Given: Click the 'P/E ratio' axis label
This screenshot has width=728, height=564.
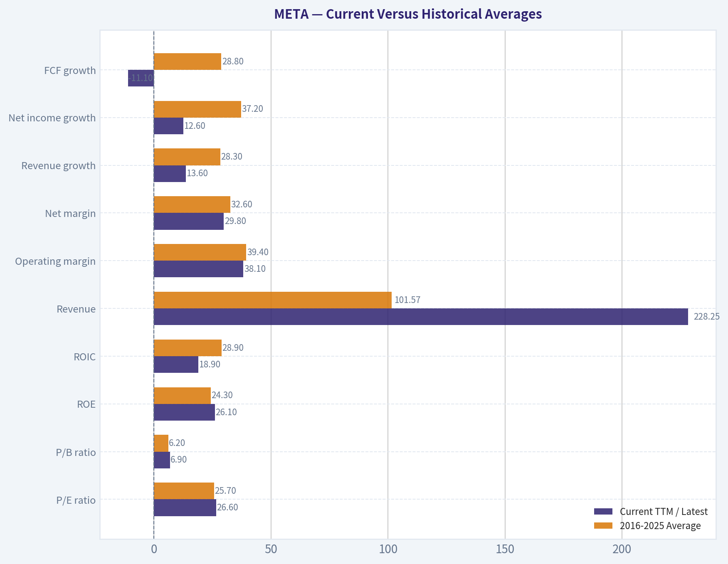Looking at the screenshot, I should click(x=76, y=500).
